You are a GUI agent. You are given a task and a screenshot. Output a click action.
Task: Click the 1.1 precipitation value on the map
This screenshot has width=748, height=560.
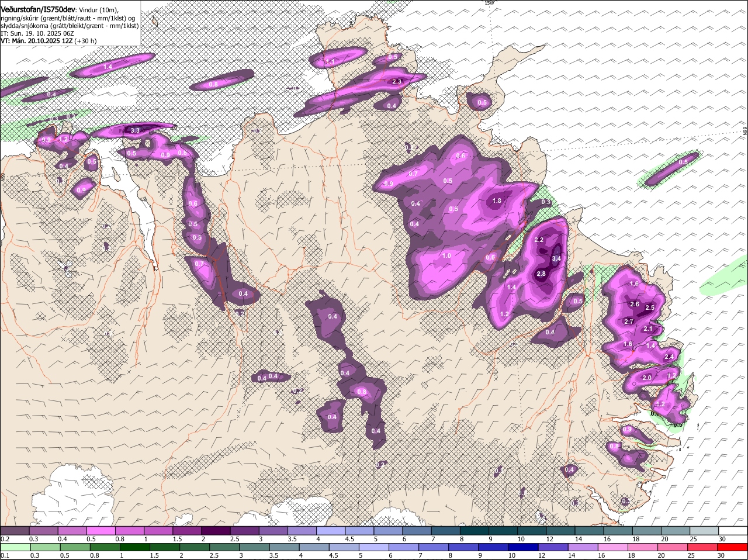click(330, 61)
